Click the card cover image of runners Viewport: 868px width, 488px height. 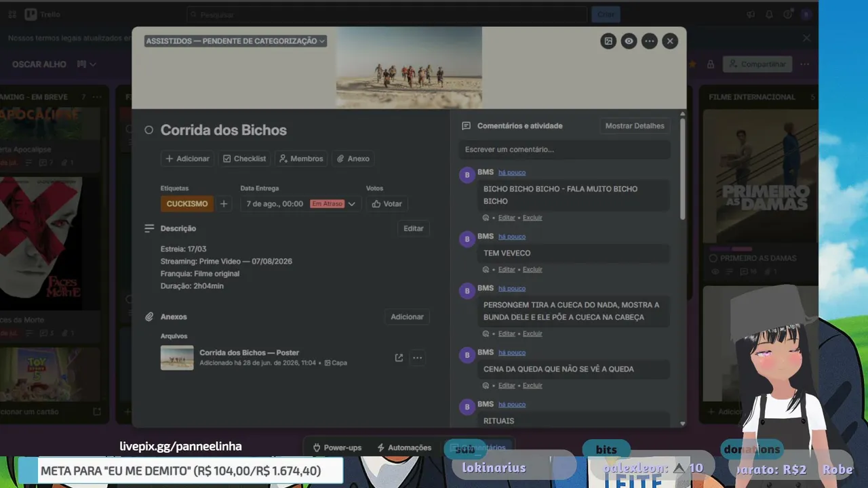click(409, 68)
